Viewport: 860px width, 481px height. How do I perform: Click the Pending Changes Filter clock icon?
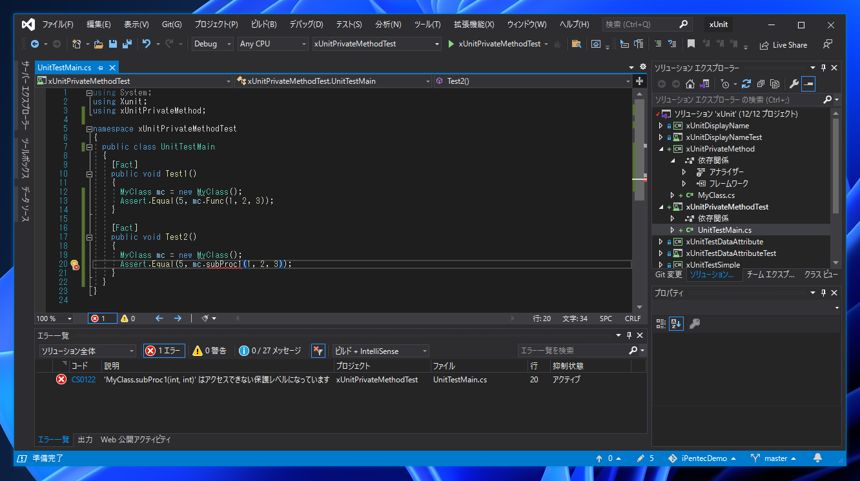point(725,84)
